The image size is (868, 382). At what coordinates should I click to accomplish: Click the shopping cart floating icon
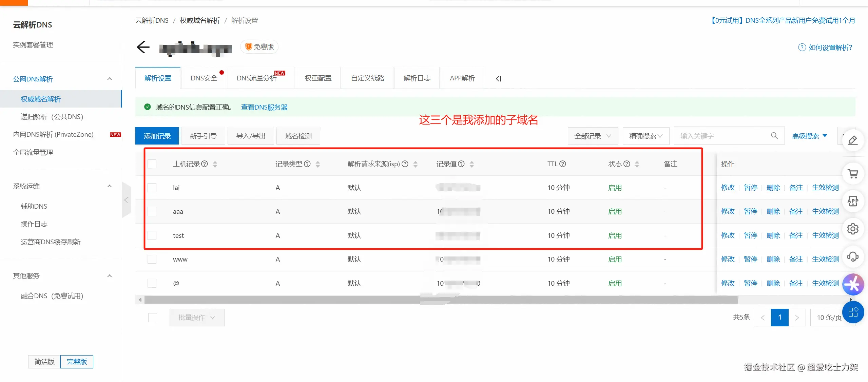(x=853, y=174)
